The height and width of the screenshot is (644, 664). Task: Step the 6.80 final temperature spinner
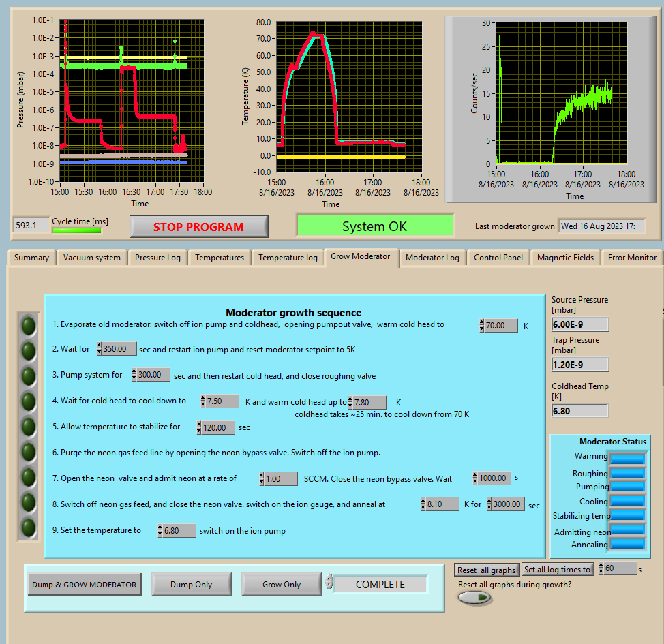160,530
